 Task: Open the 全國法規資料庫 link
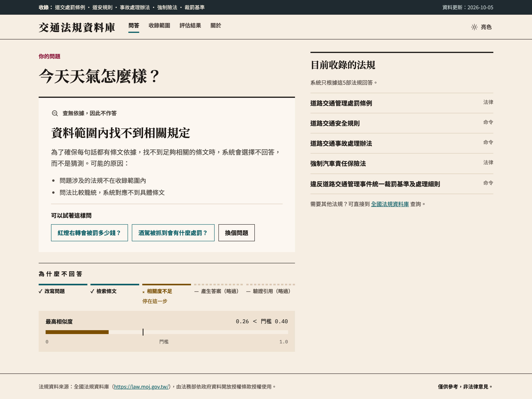click(390, 204)
